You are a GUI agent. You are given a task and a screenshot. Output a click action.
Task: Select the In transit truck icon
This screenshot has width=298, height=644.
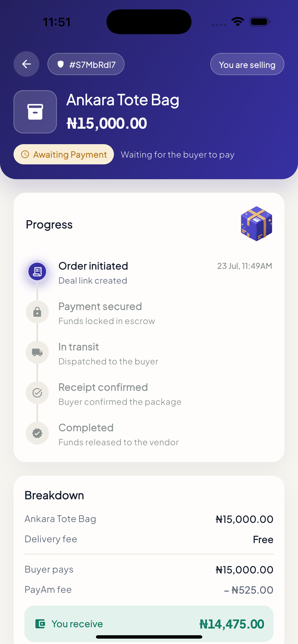pos(37,353)
